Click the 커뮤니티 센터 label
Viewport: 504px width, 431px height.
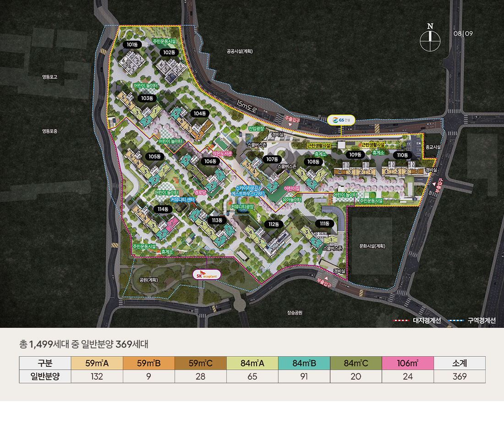182,200
